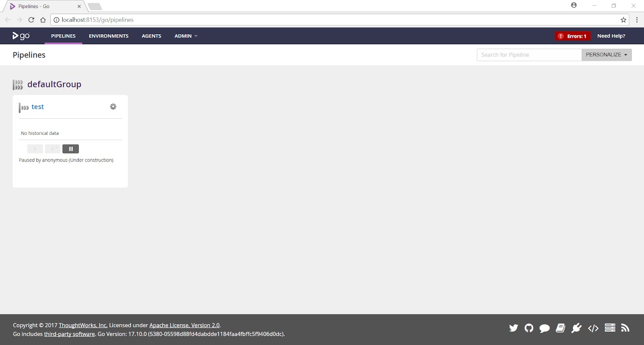Viewport: 644px width, 345px height.
Task: Click the red Errors: 1 button
Action: 572,36
